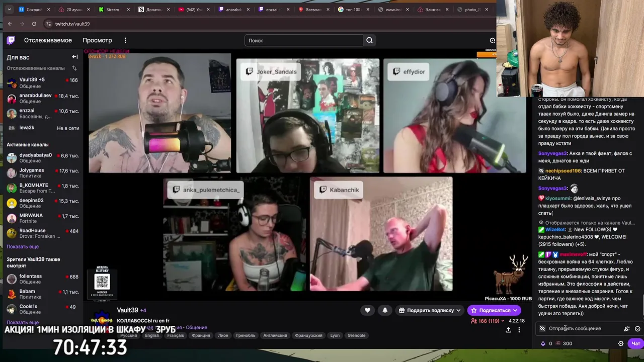Open the enzzai channel in the sidebar
644x362 pixels.
[43, 114]
